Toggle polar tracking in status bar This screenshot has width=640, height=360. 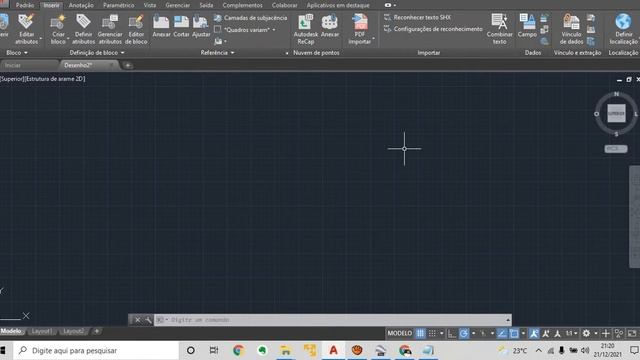point(464,333)
